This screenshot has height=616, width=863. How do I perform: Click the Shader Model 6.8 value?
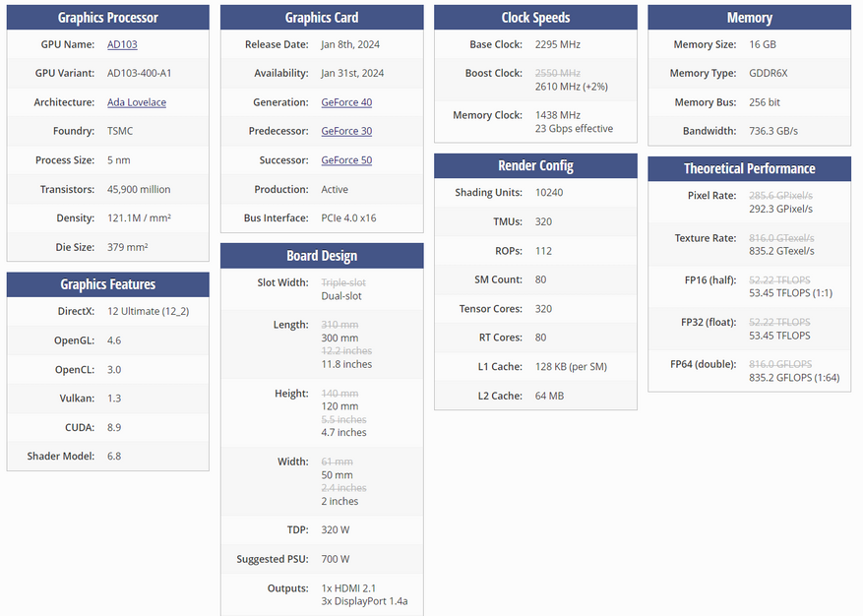click(114, 457)
